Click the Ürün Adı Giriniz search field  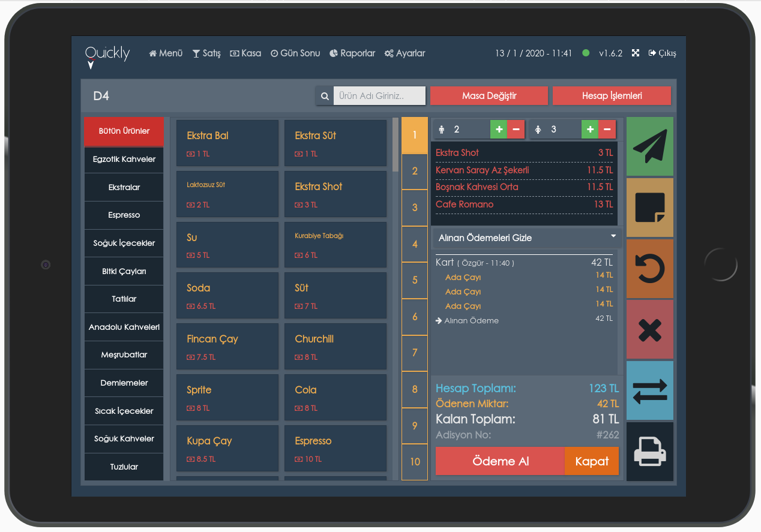pyautogui.click(x=378, y=95)
